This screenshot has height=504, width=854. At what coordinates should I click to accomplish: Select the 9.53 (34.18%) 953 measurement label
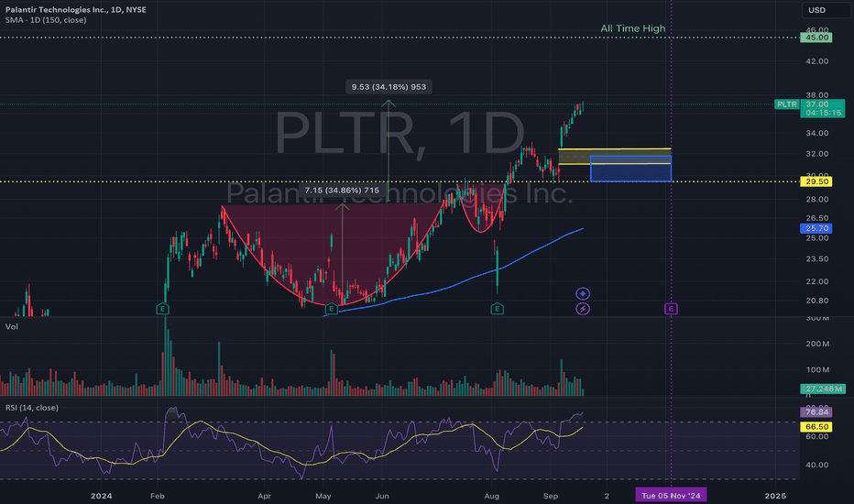point(389,87)
